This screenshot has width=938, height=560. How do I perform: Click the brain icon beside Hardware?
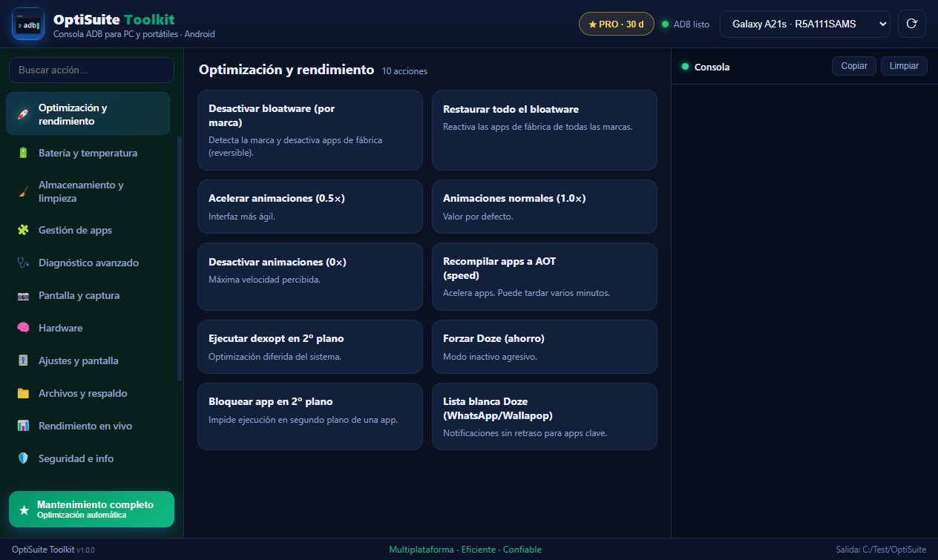(x=23, y=328)
